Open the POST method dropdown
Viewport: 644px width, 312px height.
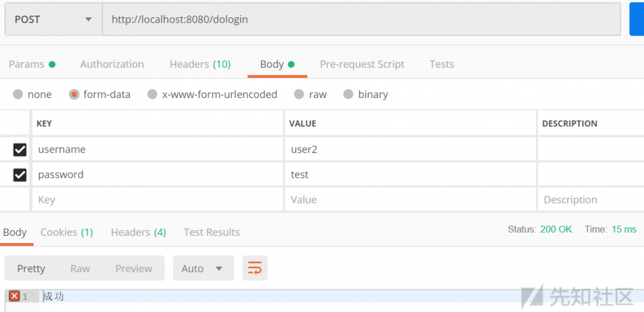[53, 19]
